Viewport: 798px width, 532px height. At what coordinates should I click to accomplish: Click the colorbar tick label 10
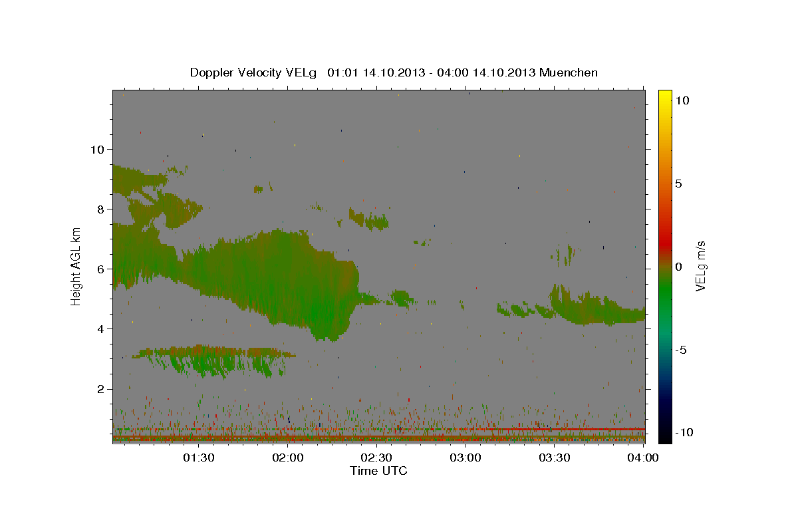[x=682, y=100]
